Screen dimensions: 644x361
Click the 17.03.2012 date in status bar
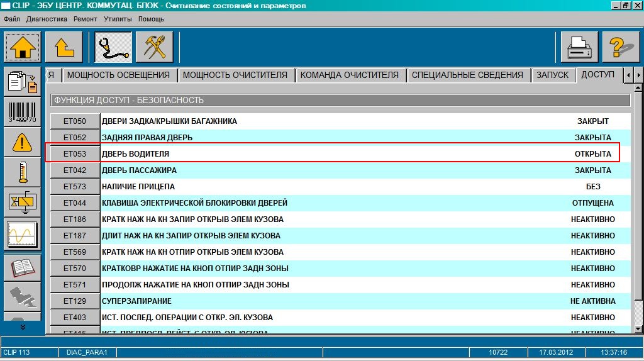pos(556,352)
